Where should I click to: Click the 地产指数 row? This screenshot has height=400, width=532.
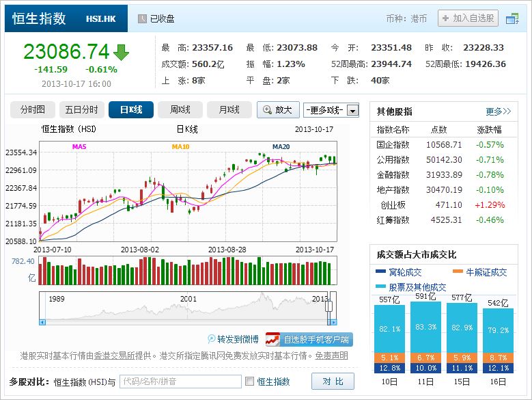(444, 190)
